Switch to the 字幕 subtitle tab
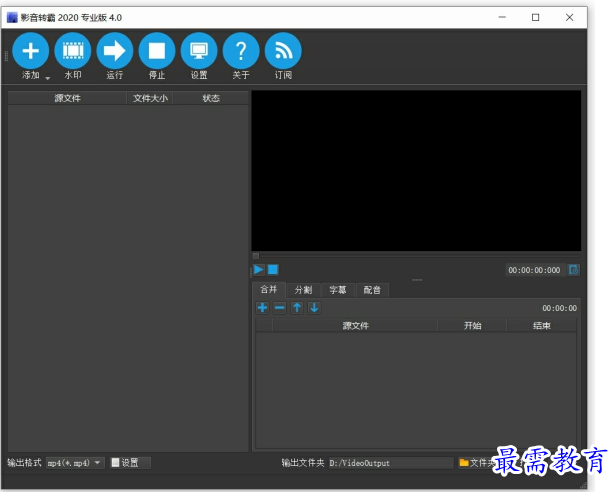616x492 pixels. (338, 290)
